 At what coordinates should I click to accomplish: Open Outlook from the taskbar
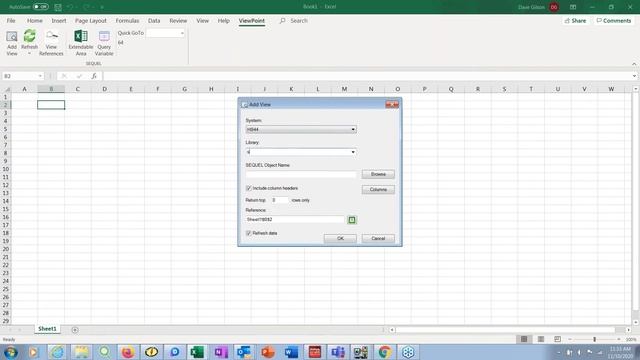pos(244,352)
